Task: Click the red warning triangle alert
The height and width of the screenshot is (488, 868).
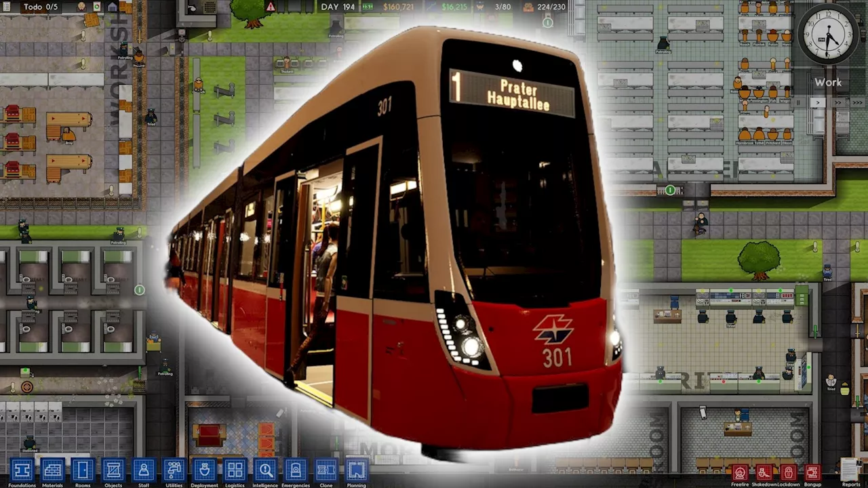Action: pos(271,7)
